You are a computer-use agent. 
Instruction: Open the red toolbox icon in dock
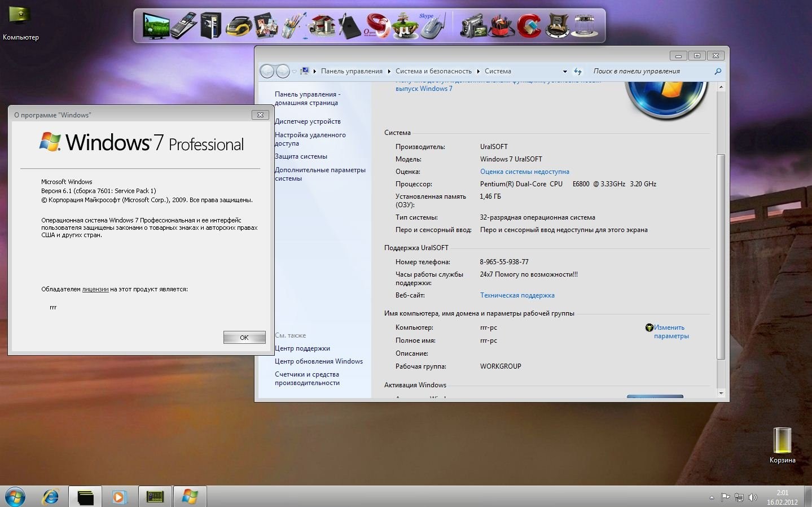point(501,26)
